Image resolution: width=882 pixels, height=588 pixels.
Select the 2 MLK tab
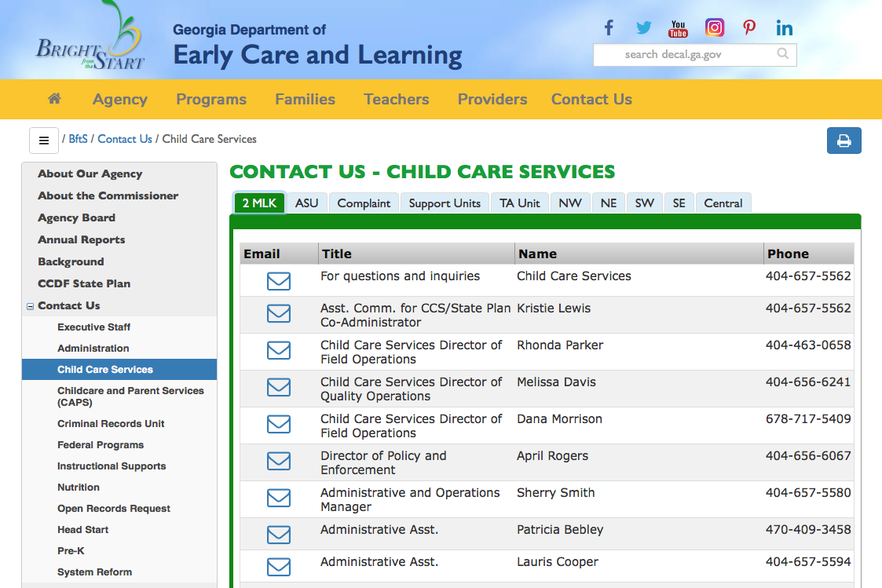click(x=259, y=203)
